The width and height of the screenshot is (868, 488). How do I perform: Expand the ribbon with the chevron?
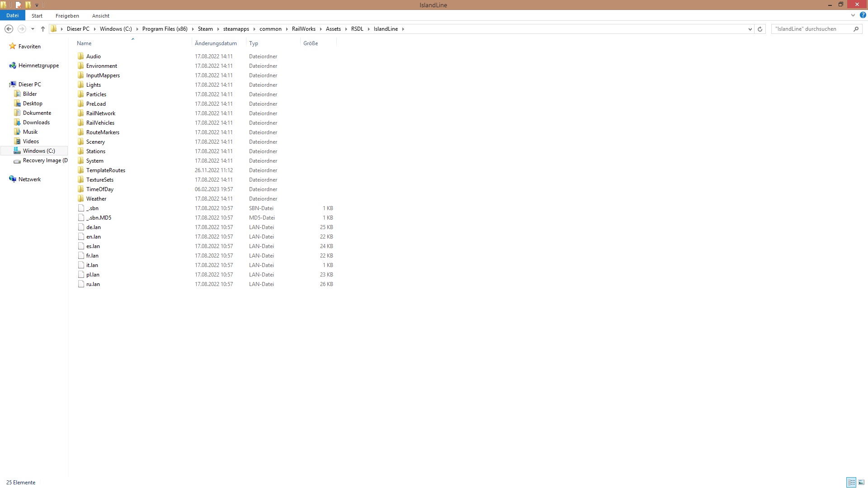click(x=853, y=15)
